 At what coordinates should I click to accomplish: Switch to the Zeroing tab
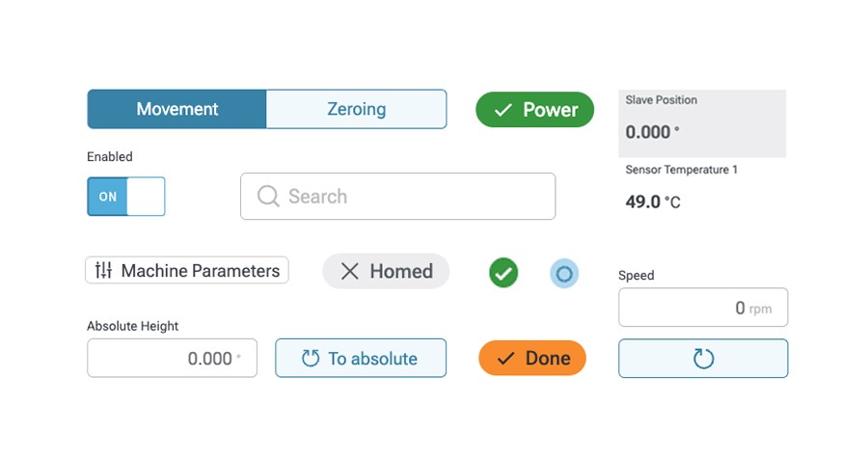pyautogui.click(x=356, y=109)
